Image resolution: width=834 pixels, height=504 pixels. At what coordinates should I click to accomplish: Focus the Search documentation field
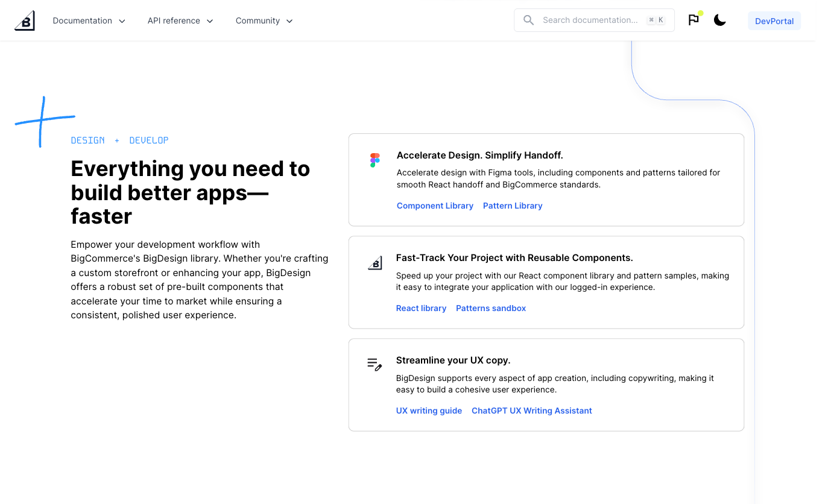coord(594,20)
